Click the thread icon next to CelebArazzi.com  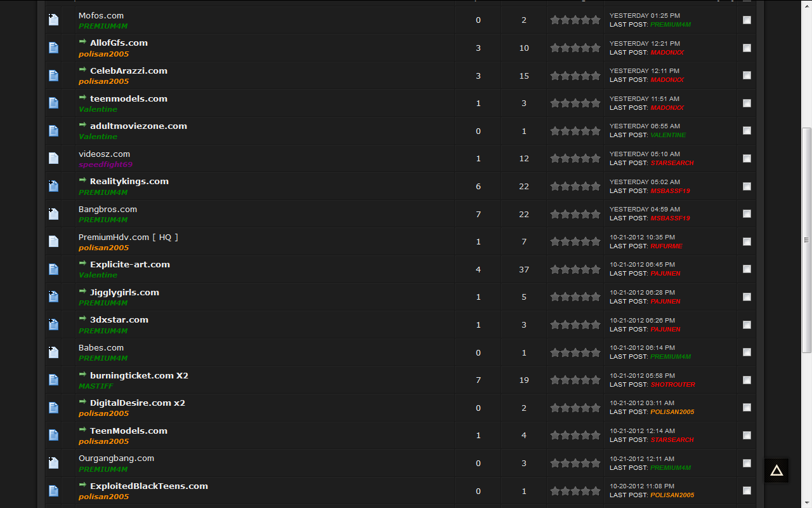click(x=53, y=76)
